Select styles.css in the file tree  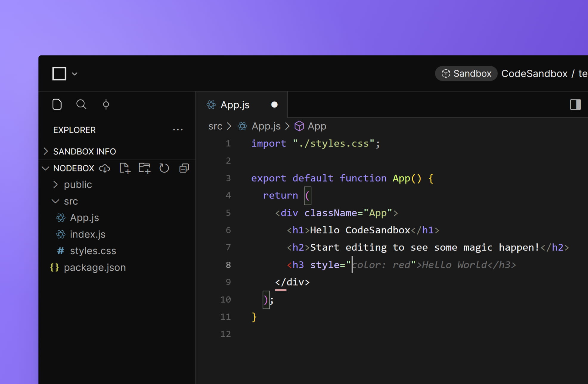coord(93,251)
